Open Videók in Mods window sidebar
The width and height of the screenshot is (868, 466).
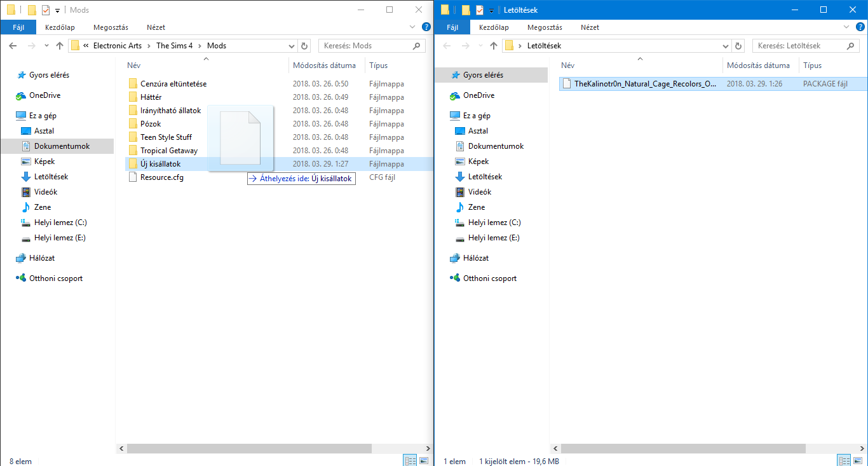point(46,192)
